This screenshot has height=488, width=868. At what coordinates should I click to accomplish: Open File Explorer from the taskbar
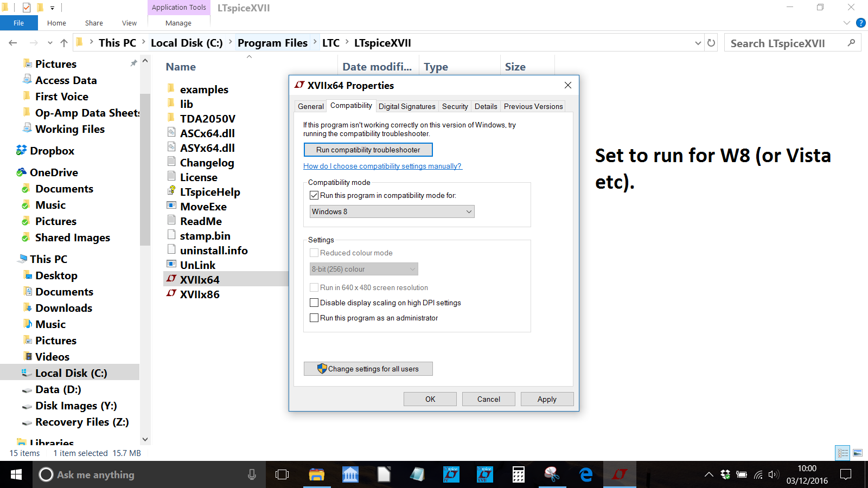tap(317, 474)
